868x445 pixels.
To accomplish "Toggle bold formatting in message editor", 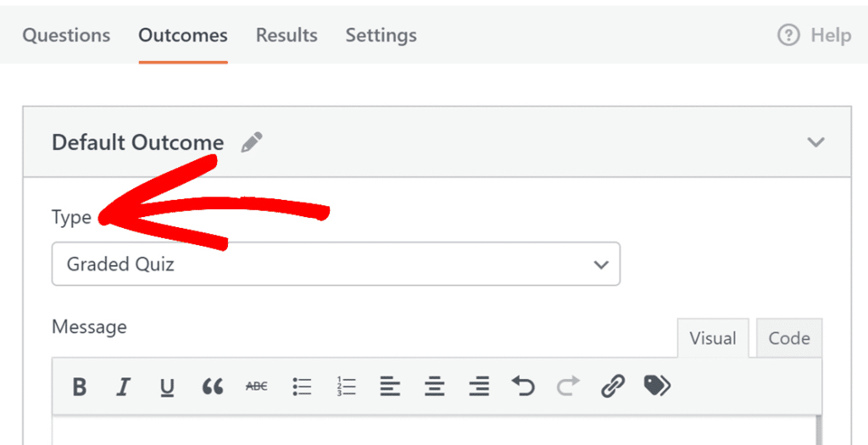I will click(x=80, y=387).
